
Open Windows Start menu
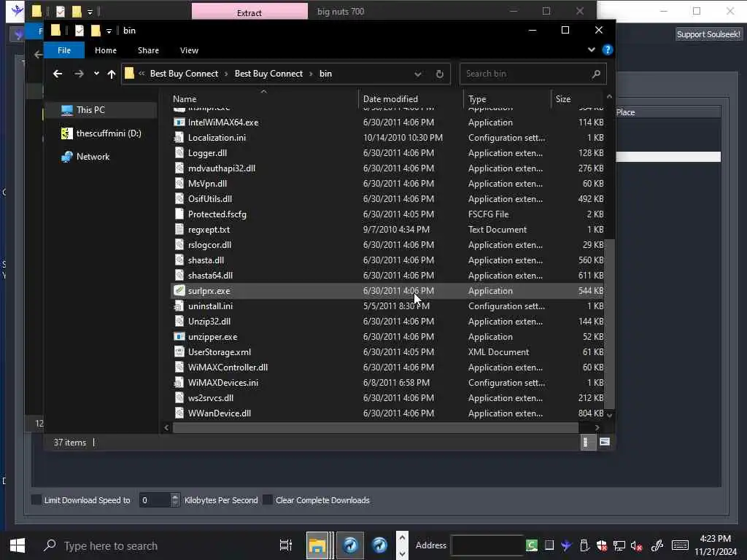click(18, 545)
